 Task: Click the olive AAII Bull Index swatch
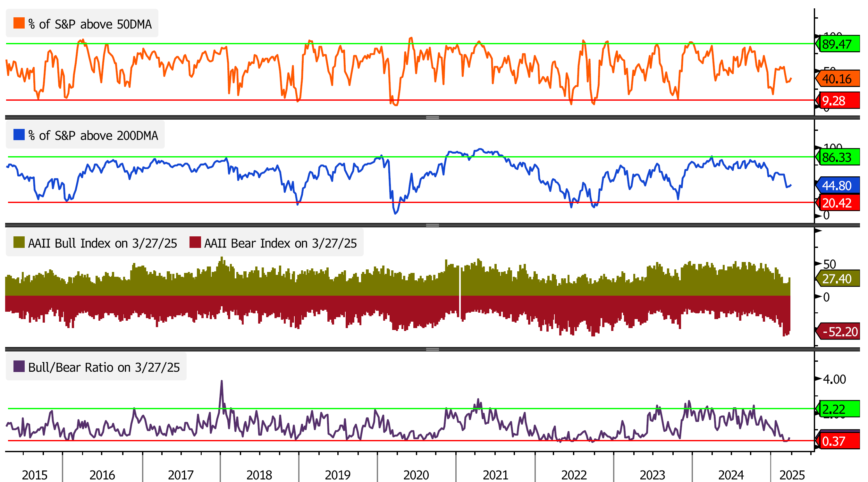pyautogui.click(x=19, y=242)
